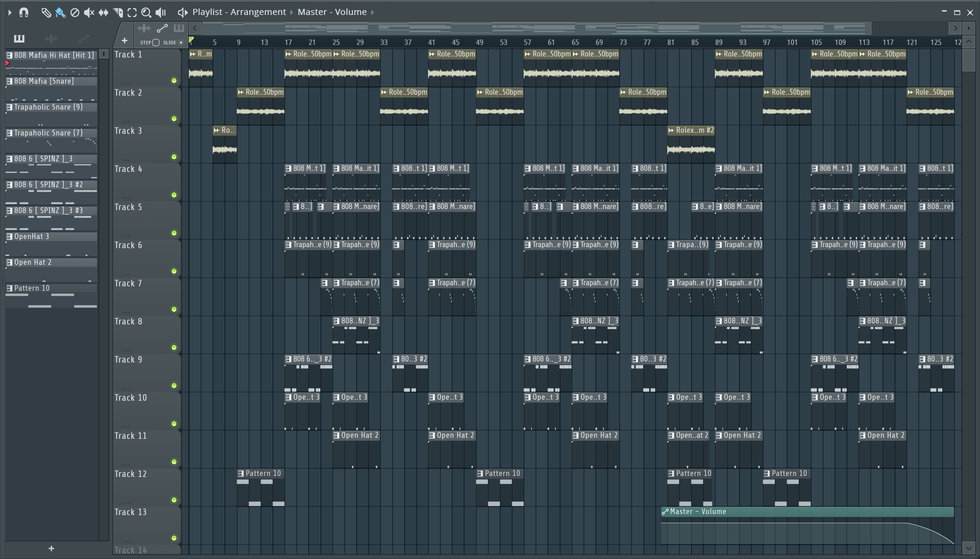Select the Draw pencil tool
This screenshot has height=559, width=980.
point(46,13)
